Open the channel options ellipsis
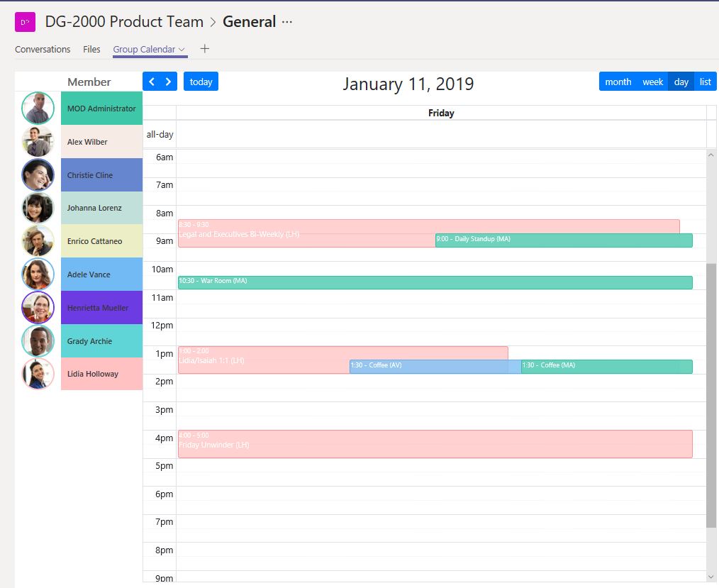This screenshot has height=588, width=719. click(x=286, y=23)
